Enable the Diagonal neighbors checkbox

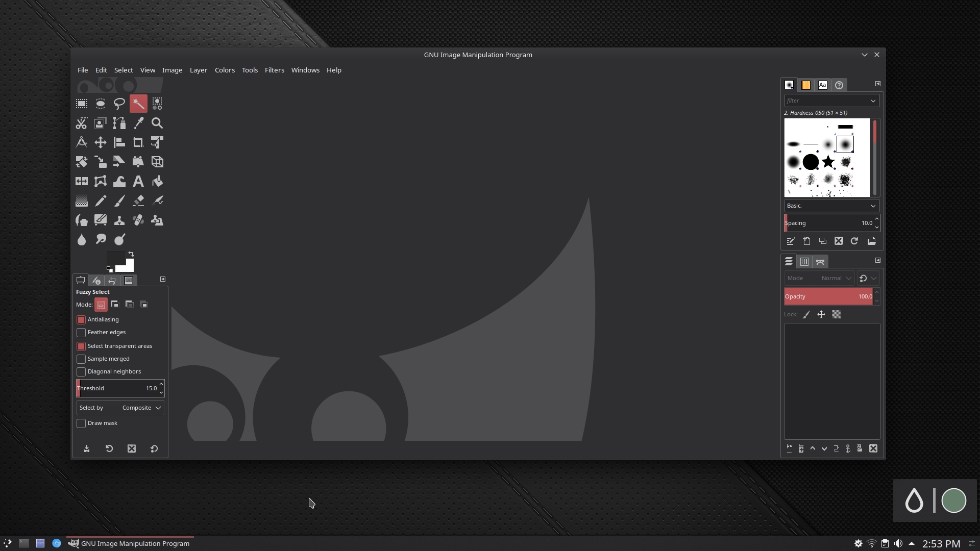coord(81,372)
